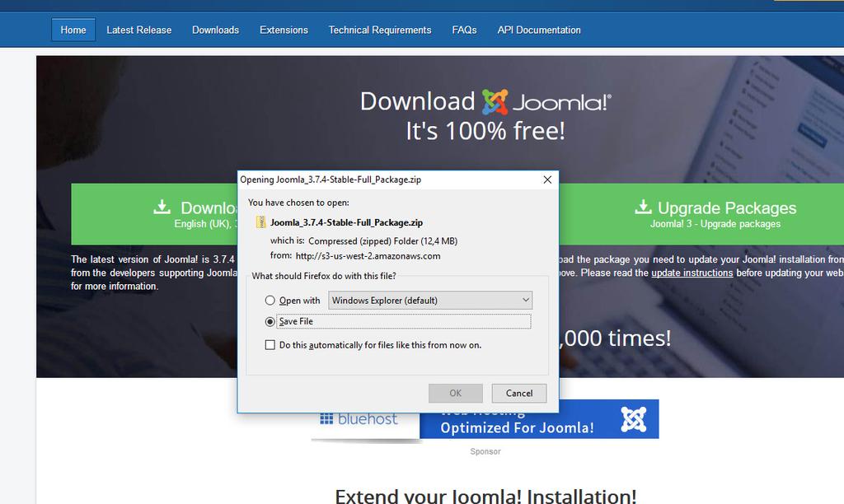Click the source http://s3-us-west-2.amazonaws.com text
844x504 pixels.
coord(368,256)
